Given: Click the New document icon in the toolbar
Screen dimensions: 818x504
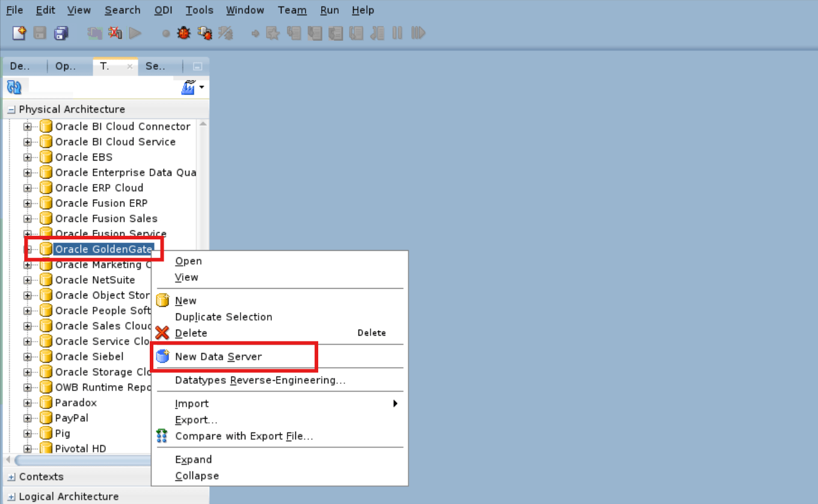Looking at the screenshot, I should coord(19,32).
